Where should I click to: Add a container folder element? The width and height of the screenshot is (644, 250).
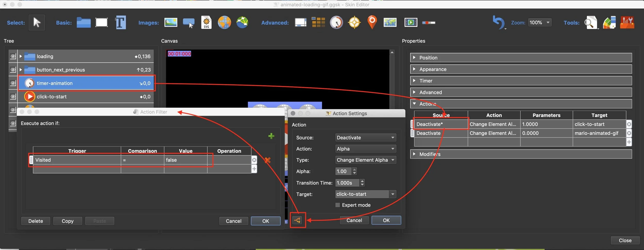[x=83, y=23]
